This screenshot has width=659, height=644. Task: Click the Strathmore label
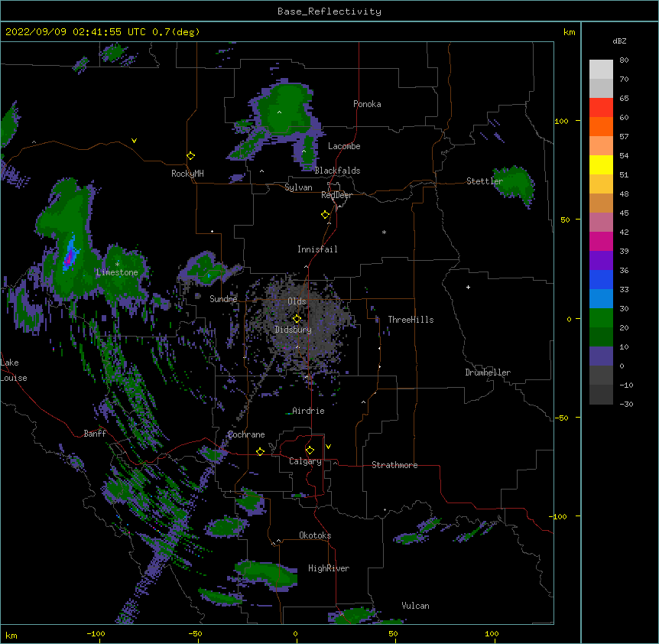(394, 465)
